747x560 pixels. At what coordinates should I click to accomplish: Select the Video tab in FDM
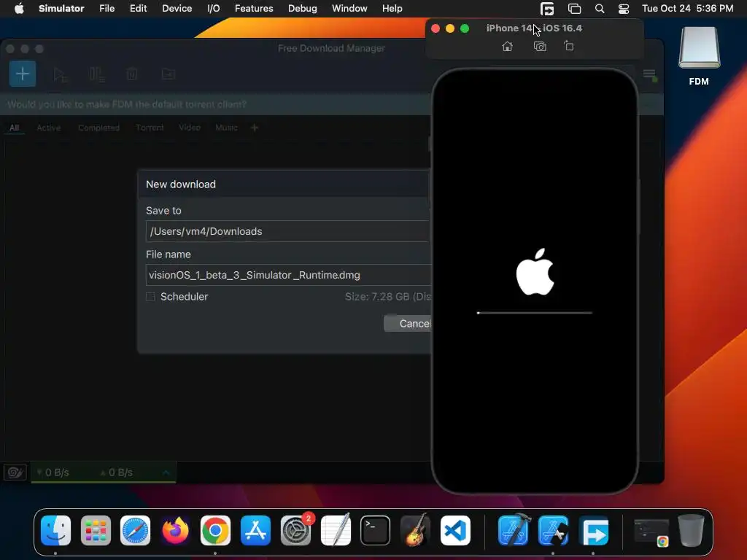(x=190, y=128)
